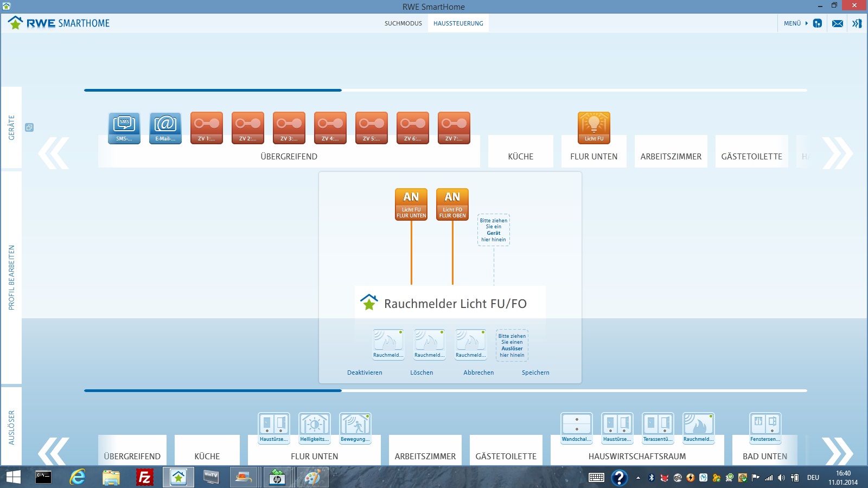Select Haustürsensor trigger in Hauswirtschaftsraum

click(617, 428)
